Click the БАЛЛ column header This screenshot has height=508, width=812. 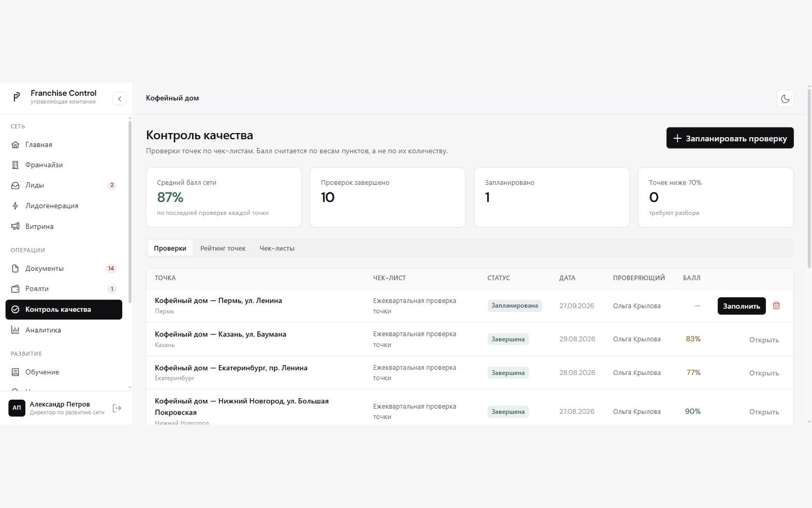click(x=692, y=278)
